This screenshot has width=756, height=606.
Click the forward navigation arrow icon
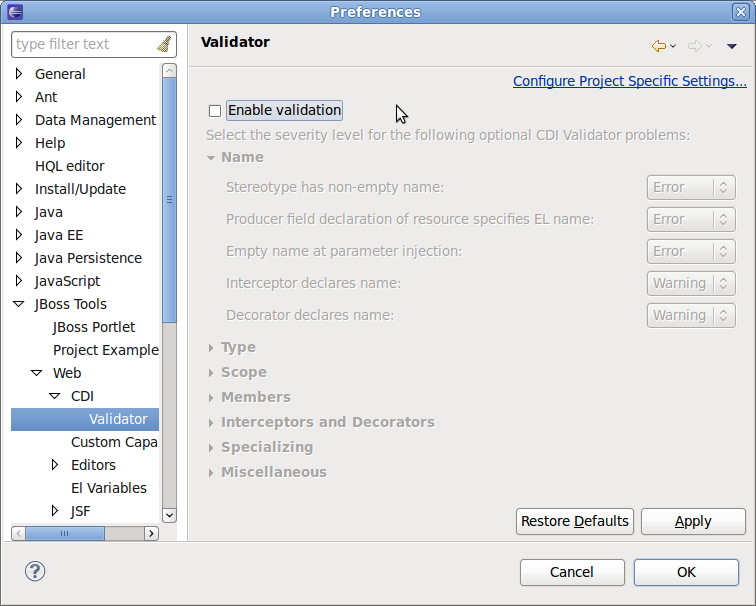694,46
